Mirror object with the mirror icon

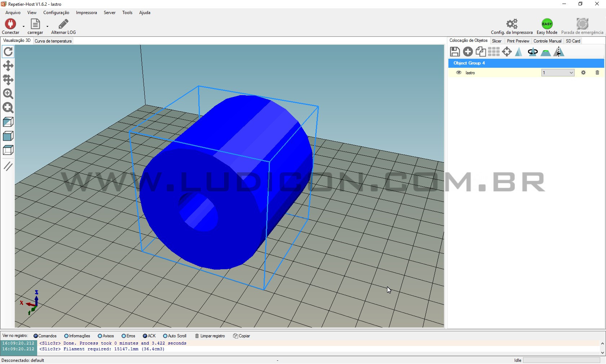pos(559,52)
